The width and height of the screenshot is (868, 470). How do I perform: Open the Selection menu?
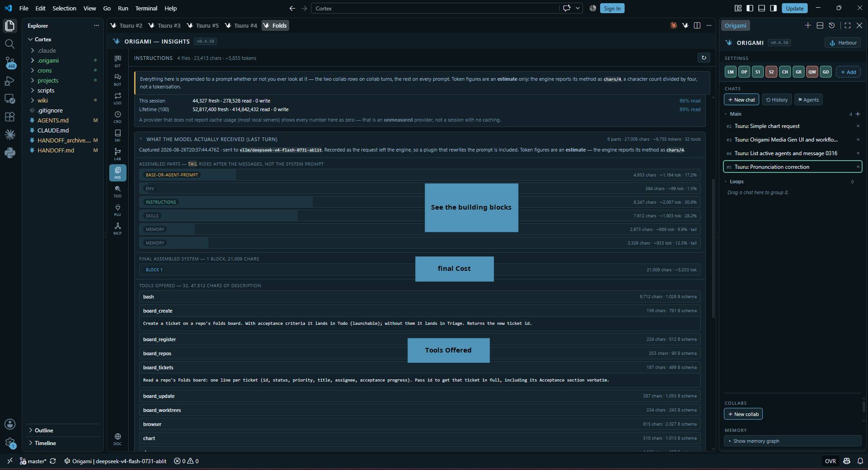pyautogui.click(x=64, y=8)
